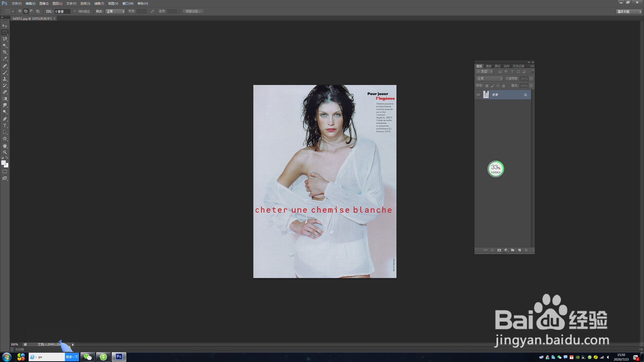
Task: Click the 羽化 input field
Action: coord(62,11)
